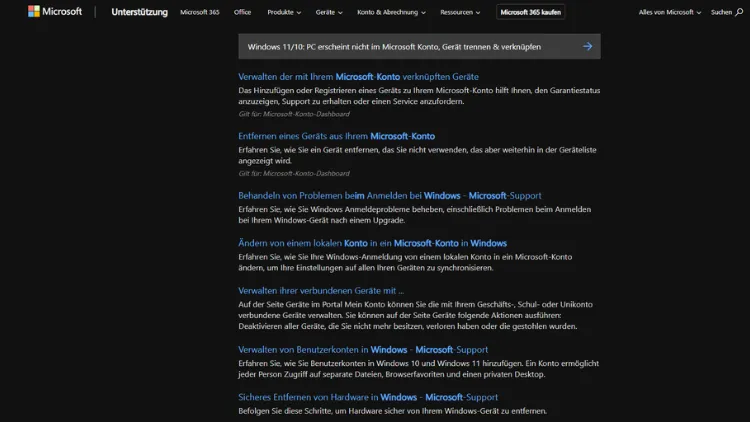Click Microsoft 365 kaufen button
750x422 pixels.
[x=530, y=12]
